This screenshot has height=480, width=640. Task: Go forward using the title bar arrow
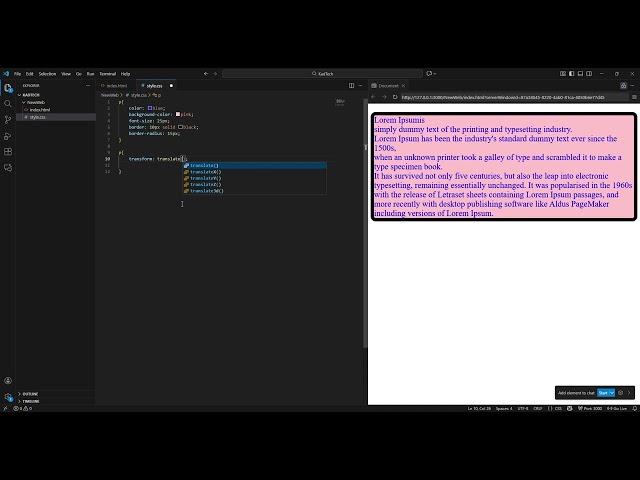(215, 73)
